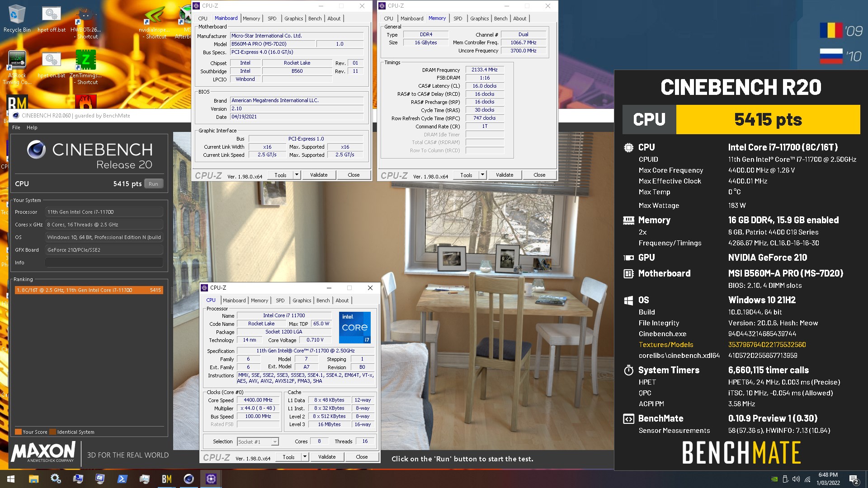The height and width of the screenshot is (488, 868).
Task: Select the ZenTimings shortcut icon
Action: point(86,67)
